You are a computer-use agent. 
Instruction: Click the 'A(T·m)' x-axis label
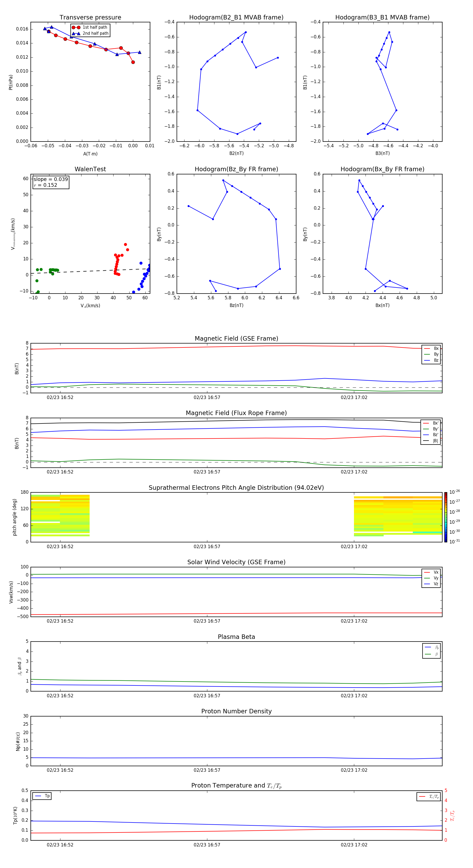pos(90,154)
